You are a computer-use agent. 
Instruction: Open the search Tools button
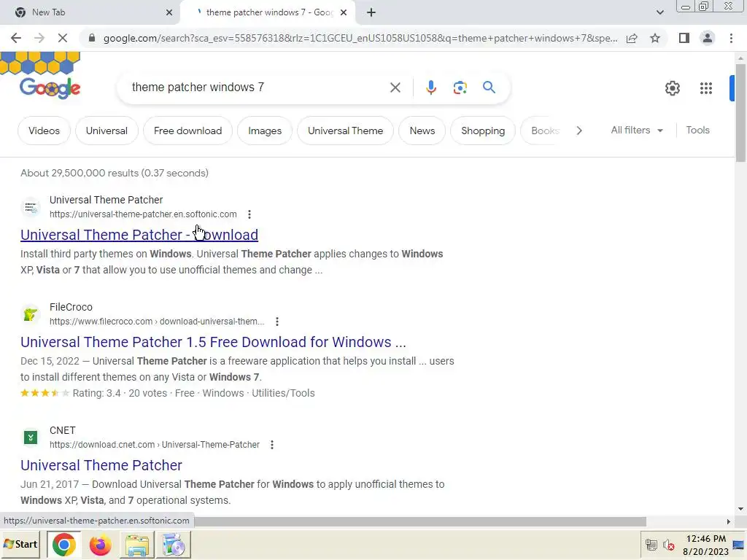click(697, 130)
